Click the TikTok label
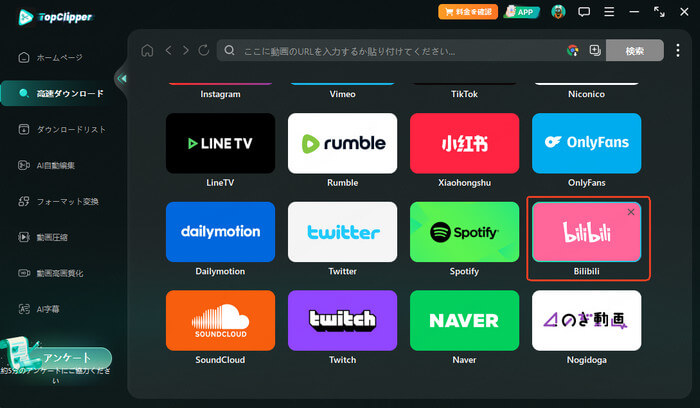 point(464,94)
